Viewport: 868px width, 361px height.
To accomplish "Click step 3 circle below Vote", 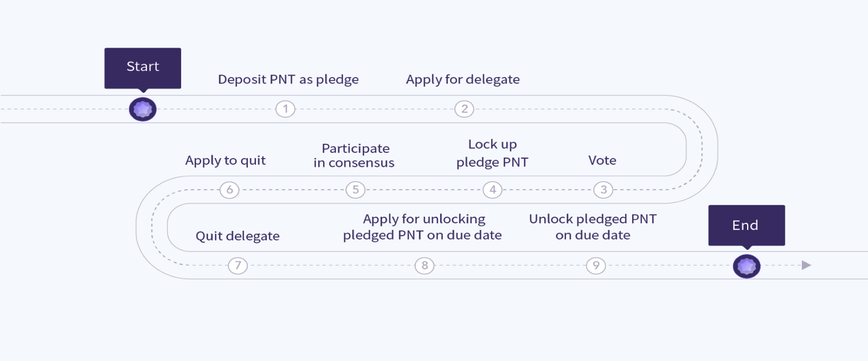I will (x=603, y=190).
